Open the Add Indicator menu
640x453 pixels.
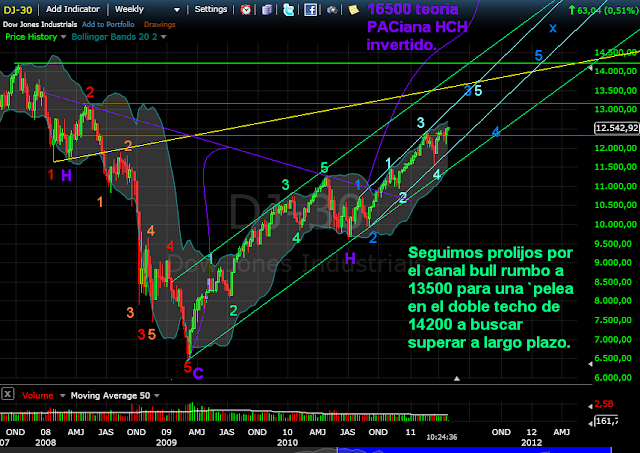[73, 9]
